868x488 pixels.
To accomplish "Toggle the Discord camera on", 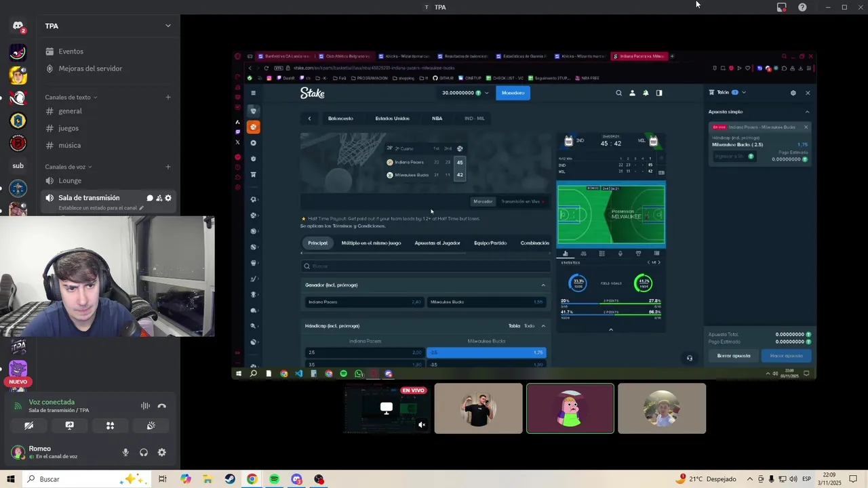I will click(28, 426).
